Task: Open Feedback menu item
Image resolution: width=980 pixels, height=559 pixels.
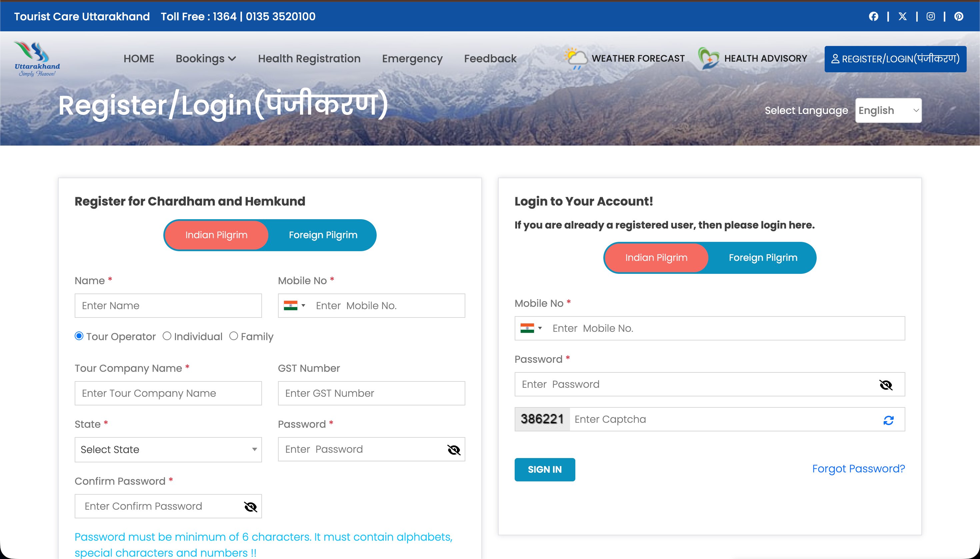Action: (490, 58)
